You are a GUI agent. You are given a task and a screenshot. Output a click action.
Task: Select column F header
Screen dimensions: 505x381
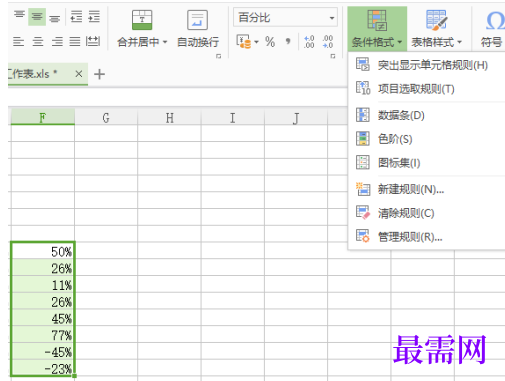(43, 117)
